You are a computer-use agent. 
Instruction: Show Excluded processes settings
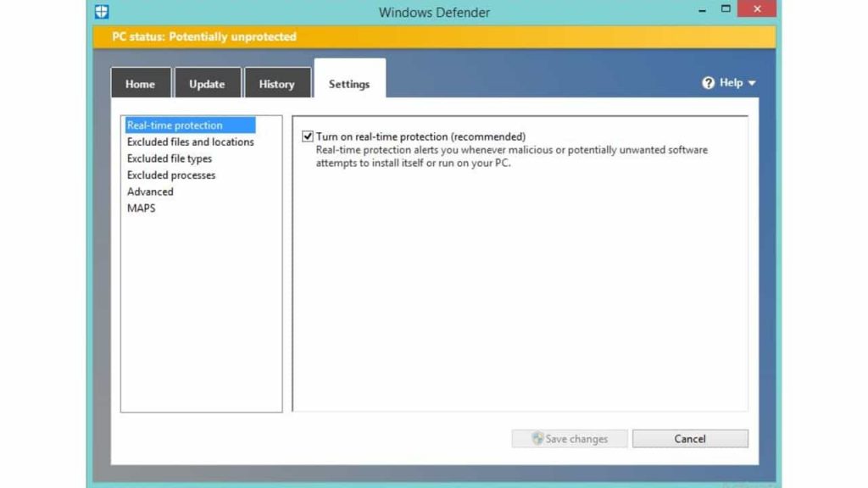click(171, 175)
